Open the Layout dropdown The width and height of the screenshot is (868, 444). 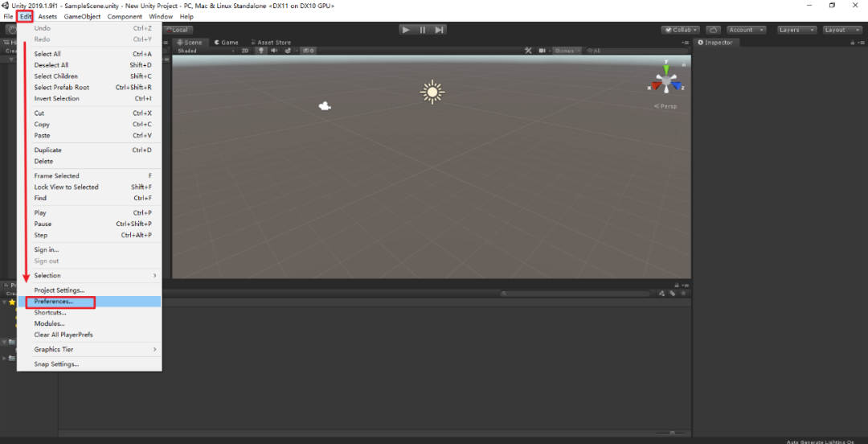coord(841,30)
